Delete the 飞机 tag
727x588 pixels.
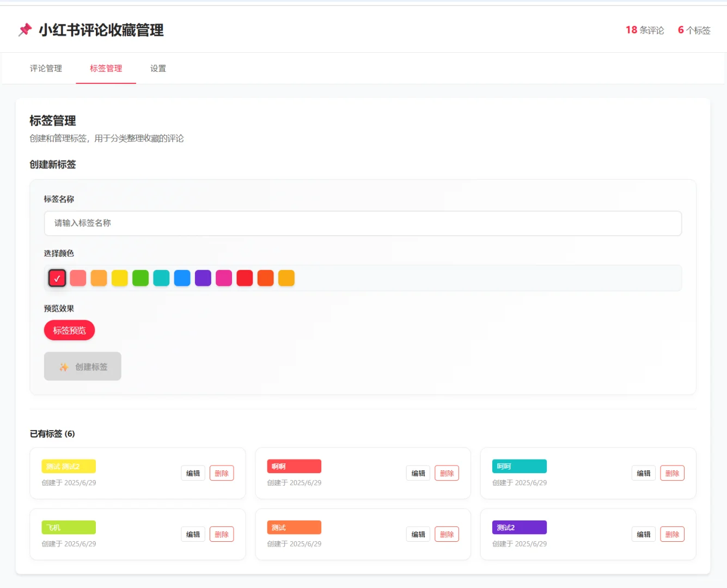coord(222,534)
